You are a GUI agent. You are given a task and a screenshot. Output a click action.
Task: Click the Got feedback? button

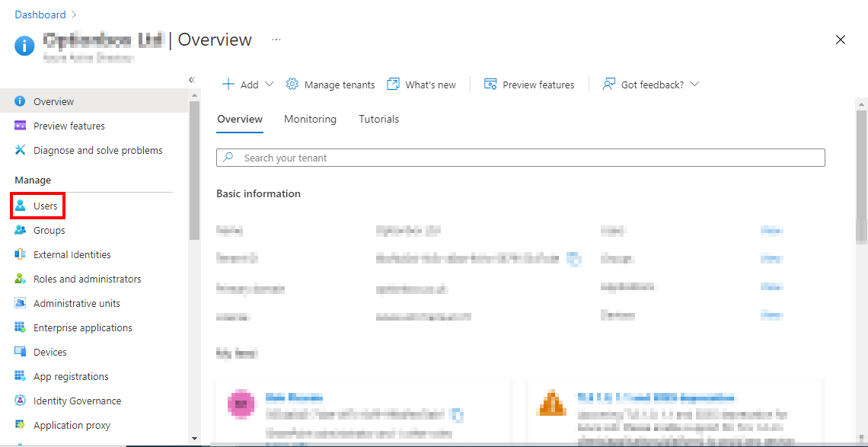(x=651, y=85)
